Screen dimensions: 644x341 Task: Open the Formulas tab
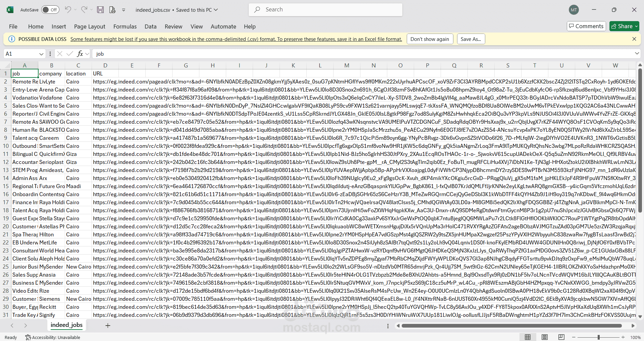tap(125, 26)
